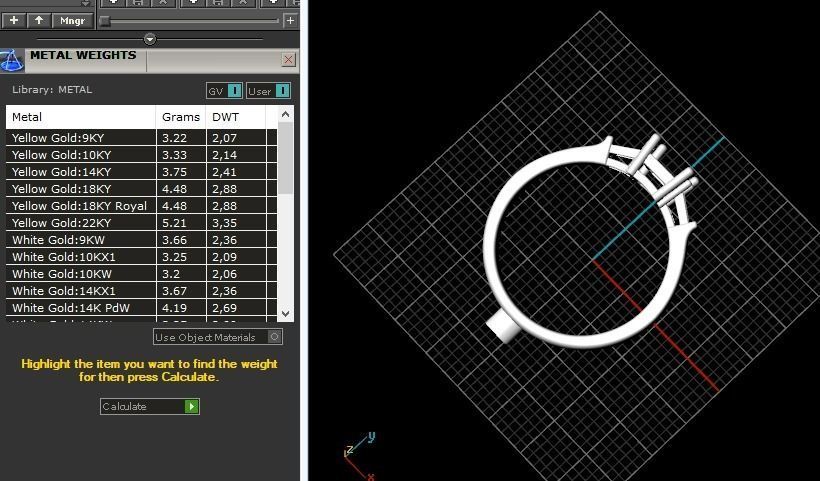820x481 pixels.
Task: Open the Mngr manager button
Action: (x=73, y=21)
